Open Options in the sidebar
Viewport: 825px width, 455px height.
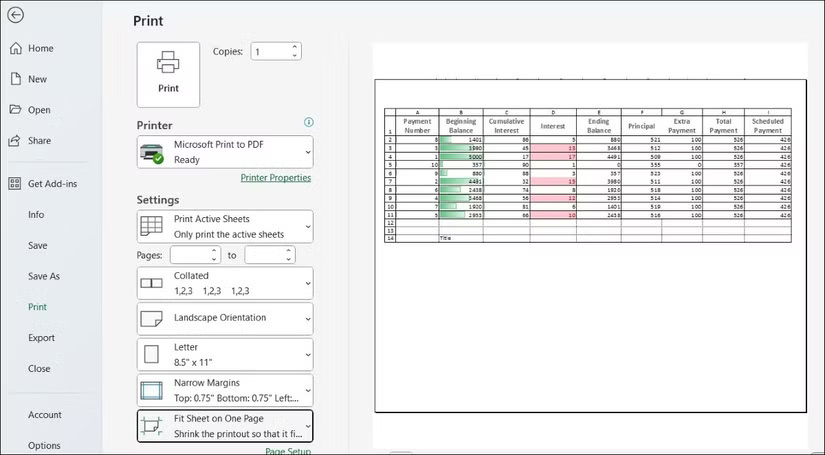(44, 446)
